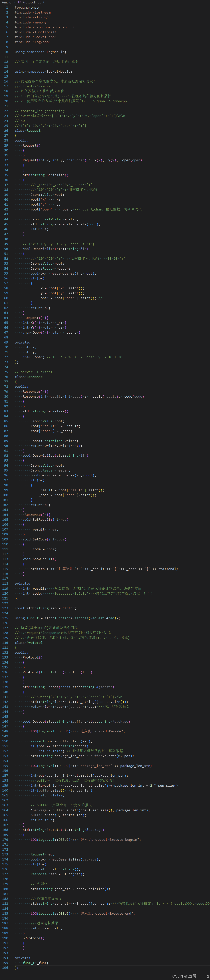The image size is (210, 980).
Task: Click 'void SetResult(int res)' method
Action: [x=46, y=520]
